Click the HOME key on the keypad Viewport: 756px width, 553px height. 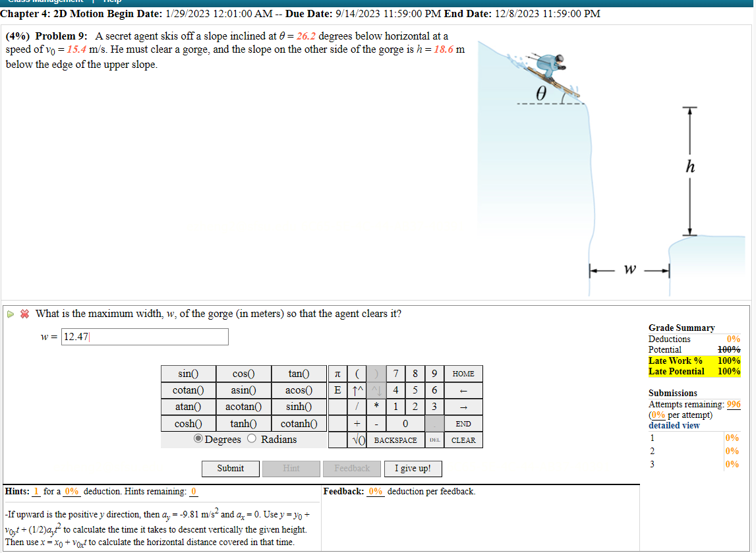click(x=463, y=374)
